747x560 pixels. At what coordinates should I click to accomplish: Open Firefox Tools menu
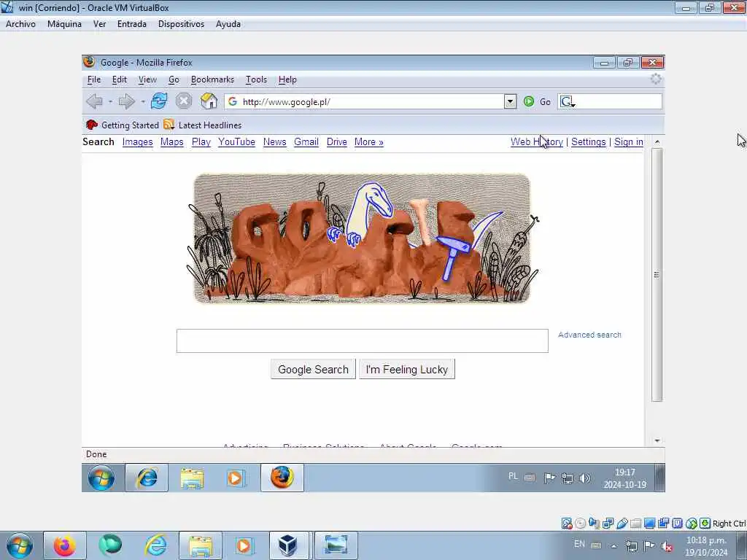256,79
